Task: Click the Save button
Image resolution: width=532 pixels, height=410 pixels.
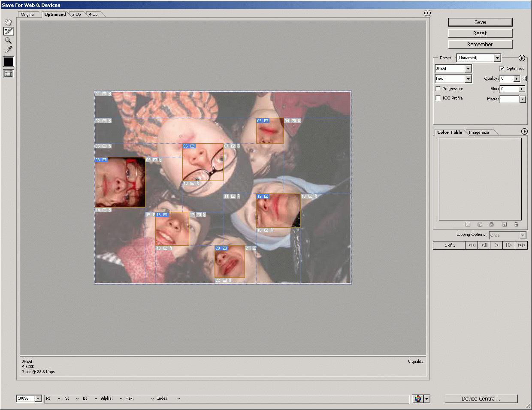Action: click(x=480, y=22)
